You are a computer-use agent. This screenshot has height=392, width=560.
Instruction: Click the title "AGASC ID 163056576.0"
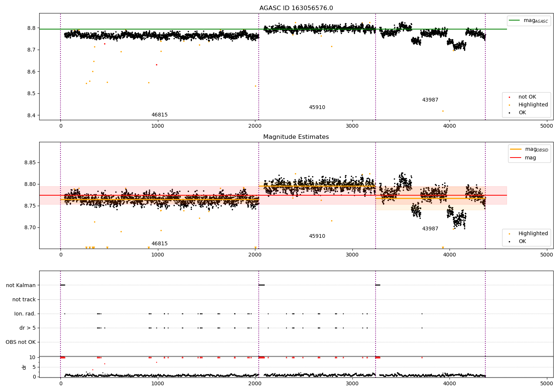(x=296, y=8)
